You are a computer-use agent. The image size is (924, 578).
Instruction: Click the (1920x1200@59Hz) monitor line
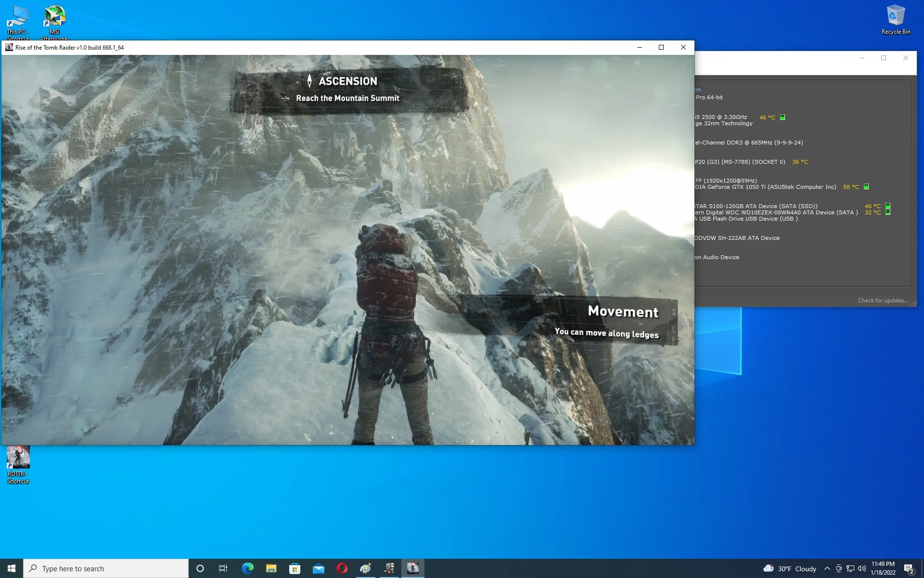point(726,181)
